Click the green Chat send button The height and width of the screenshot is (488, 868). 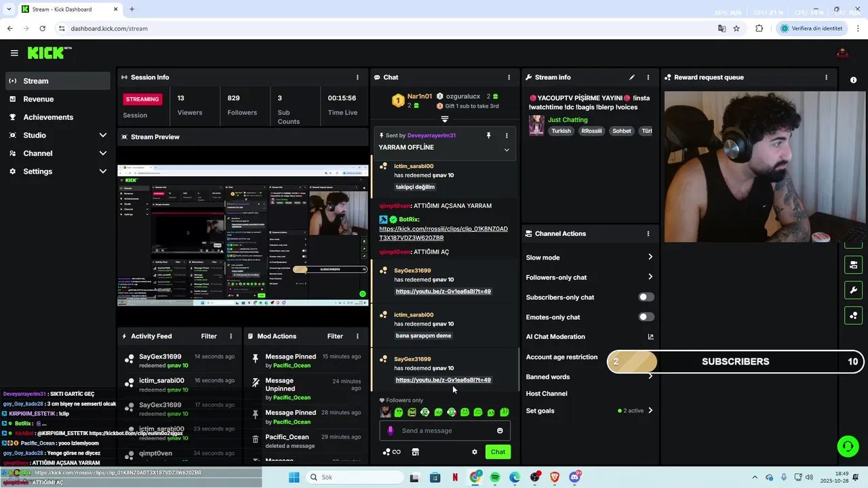click(x=498, y=452)
